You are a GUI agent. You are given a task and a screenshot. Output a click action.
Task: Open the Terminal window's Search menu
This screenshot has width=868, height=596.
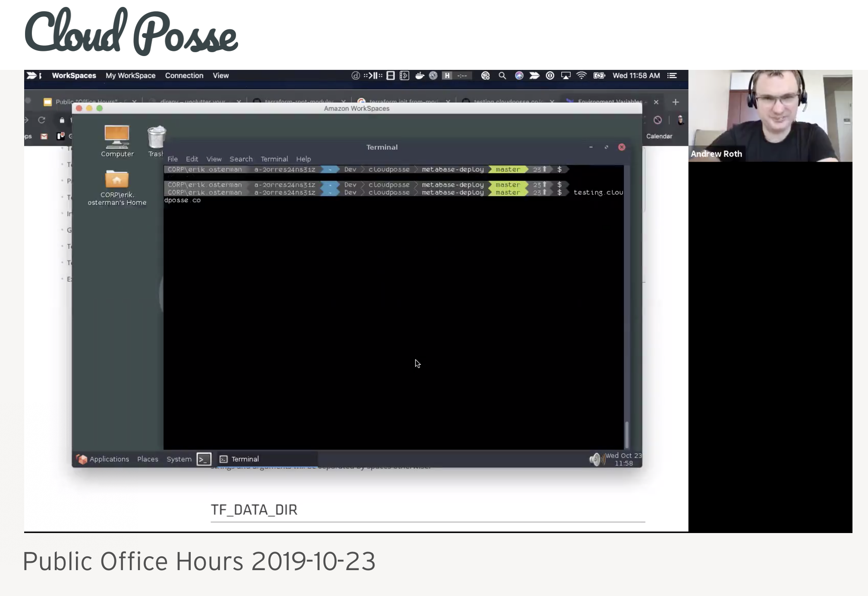pyautogui.click(x=241, y=159)
